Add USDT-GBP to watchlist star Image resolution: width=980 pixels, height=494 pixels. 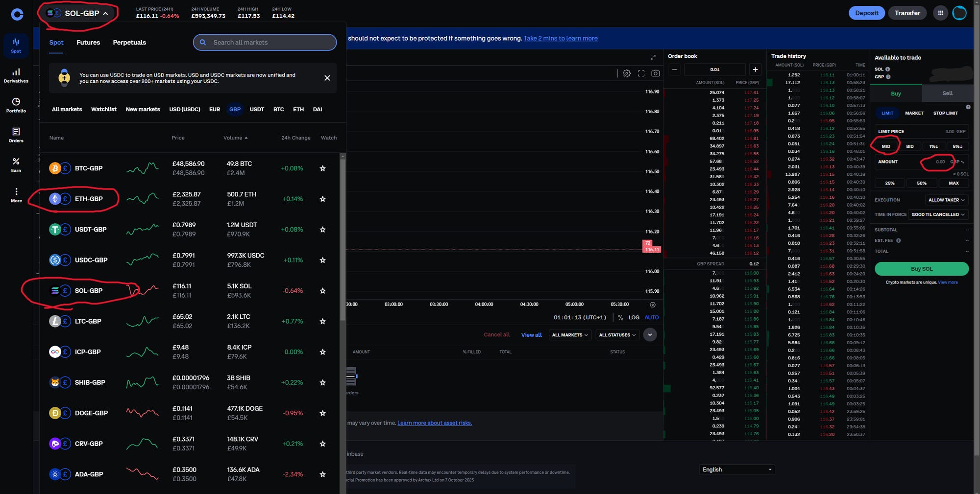pos(322,230)
